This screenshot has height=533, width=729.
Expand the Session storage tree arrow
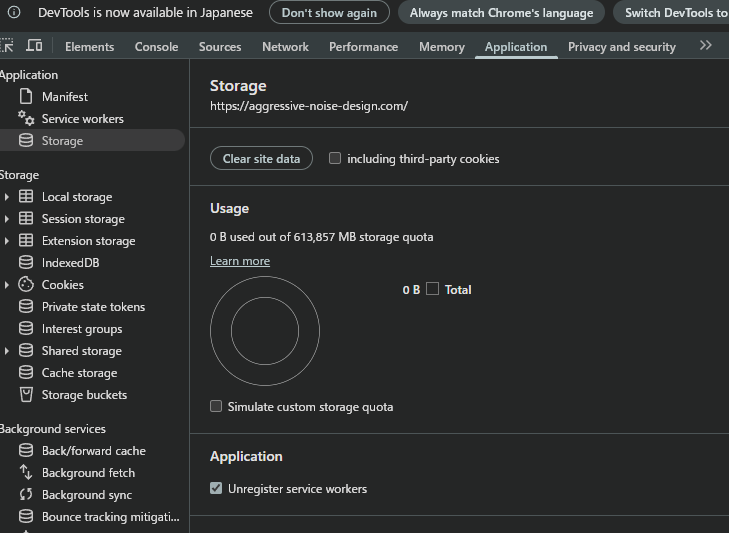[7, 219]
